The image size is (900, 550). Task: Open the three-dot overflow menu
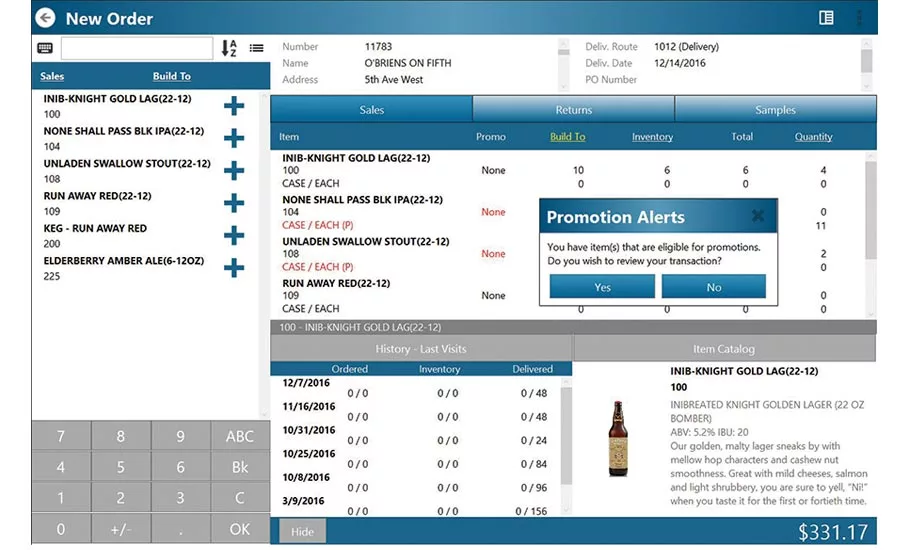click(x=859, y=18)
